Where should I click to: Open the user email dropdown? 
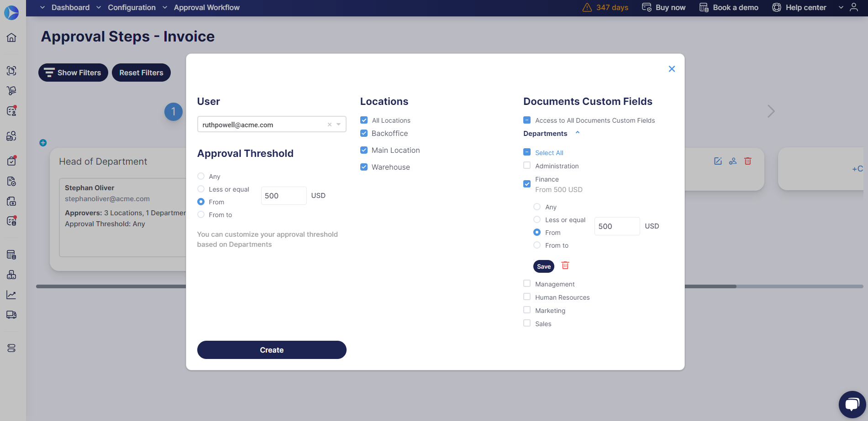338,124
